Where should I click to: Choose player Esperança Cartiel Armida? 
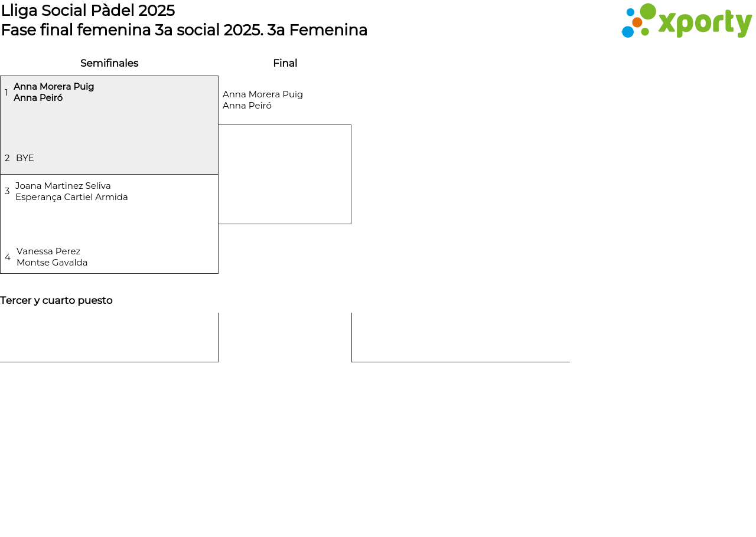[71, 197]
